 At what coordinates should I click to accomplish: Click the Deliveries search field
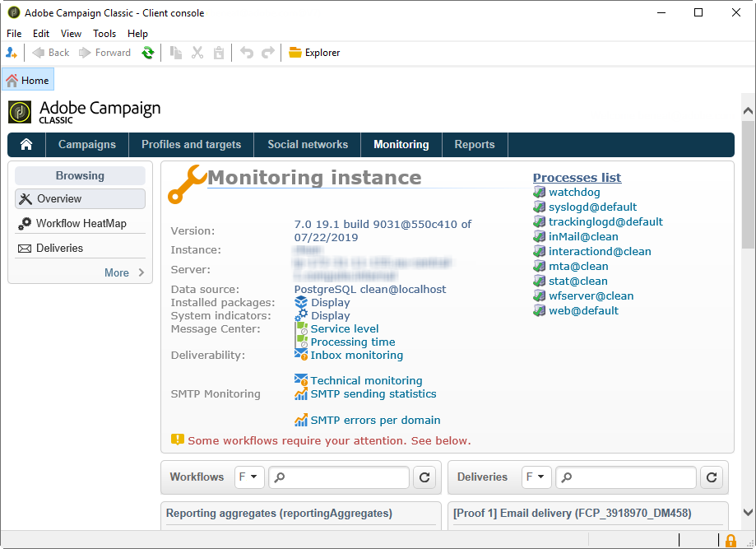[x=626, y=477]
